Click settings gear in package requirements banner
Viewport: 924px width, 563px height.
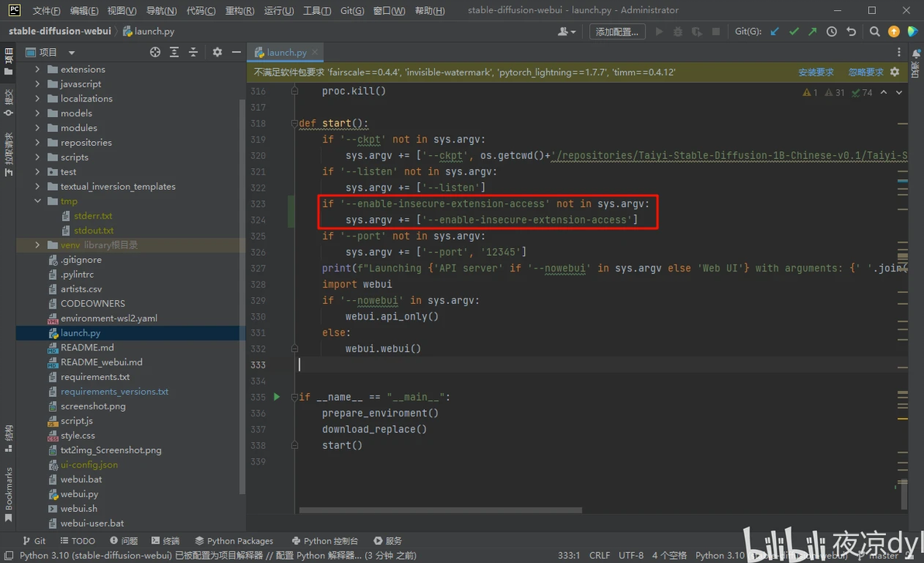(895, 72)
